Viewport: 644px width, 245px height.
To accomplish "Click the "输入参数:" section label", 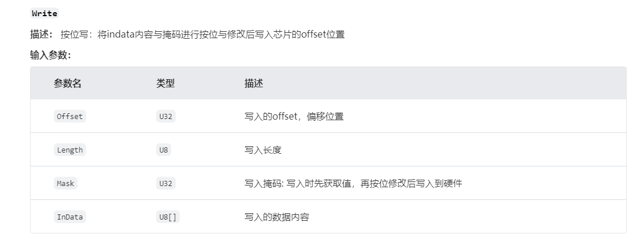I will click(50, 55).
